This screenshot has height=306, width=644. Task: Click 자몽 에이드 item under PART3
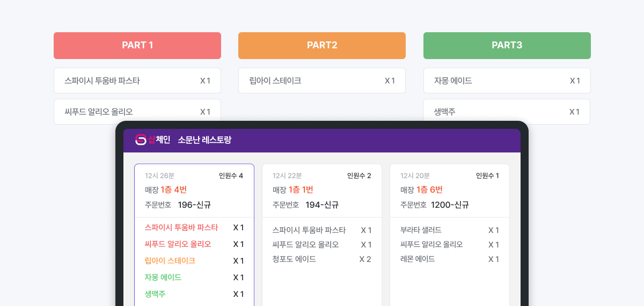[507, 81]
